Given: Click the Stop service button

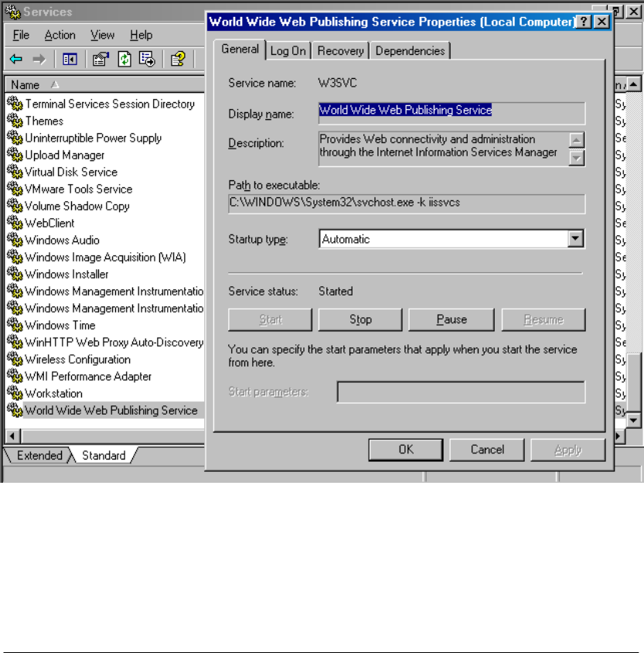Looking at the screenshot, I should (x=360, y=320).
